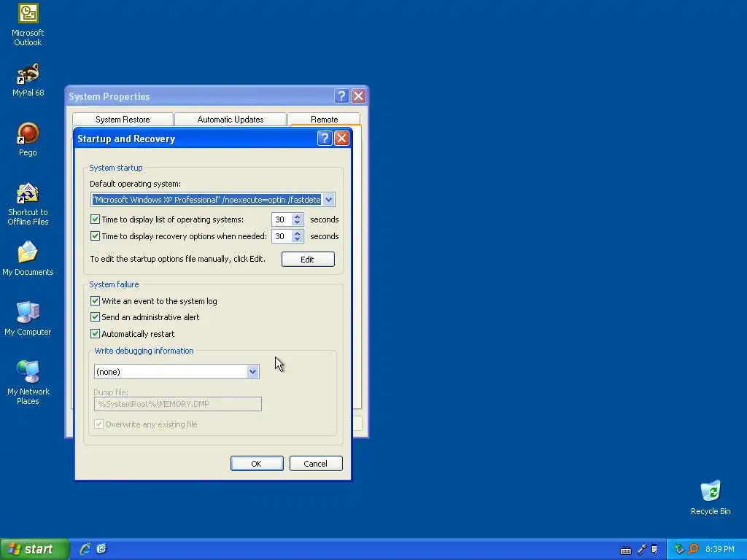Image resolution: width=747 pixels, height=560 pixels.
Task: Switch to the System Restore tab
Action: [123, 120]
